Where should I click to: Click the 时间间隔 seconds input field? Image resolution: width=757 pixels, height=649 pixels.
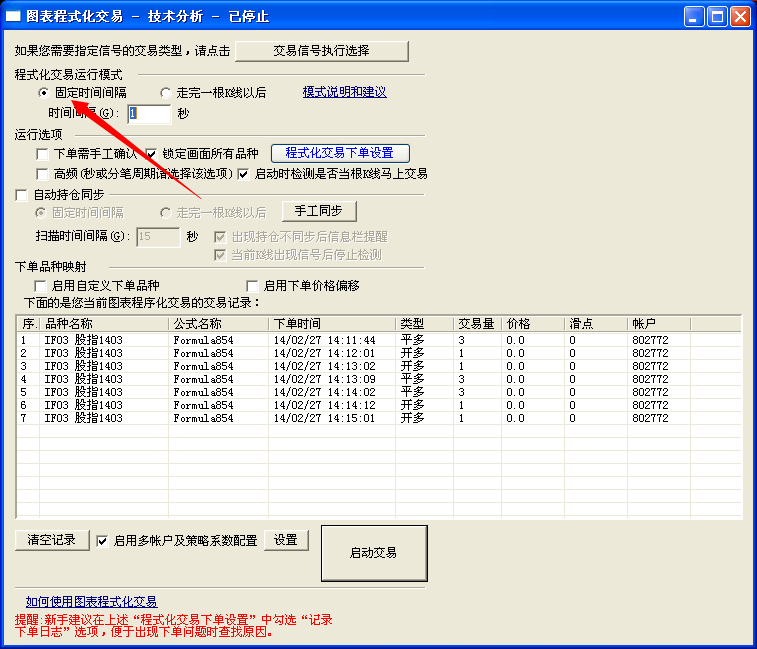click(149, 114)
